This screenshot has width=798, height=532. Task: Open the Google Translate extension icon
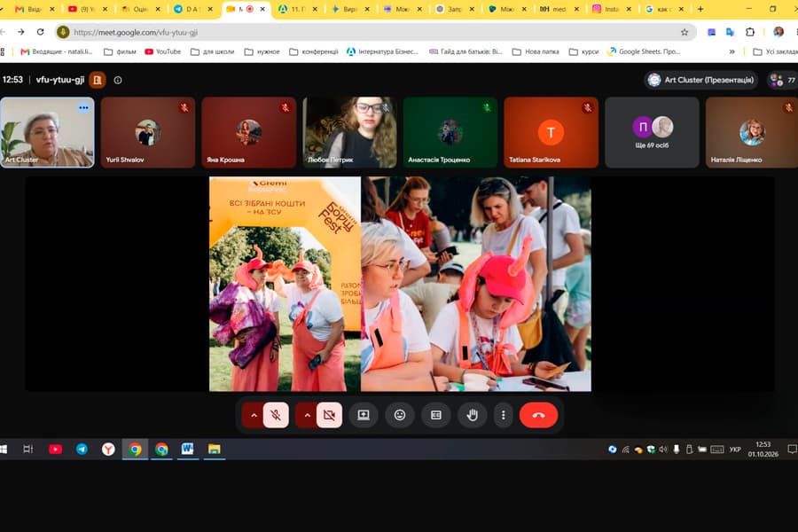click(731, 32)
